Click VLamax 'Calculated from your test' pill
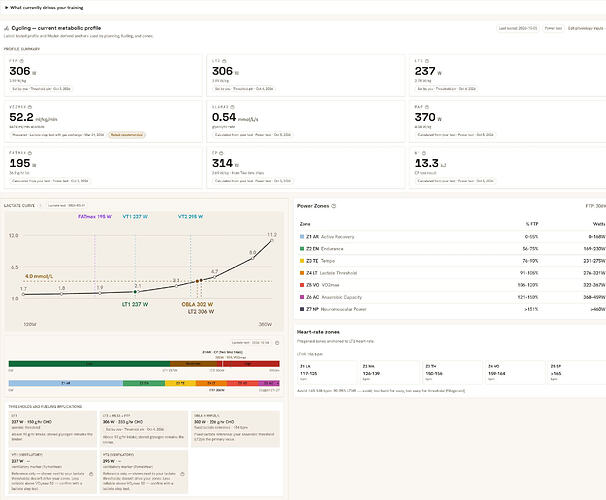The image size is (606, 500). 253,135
